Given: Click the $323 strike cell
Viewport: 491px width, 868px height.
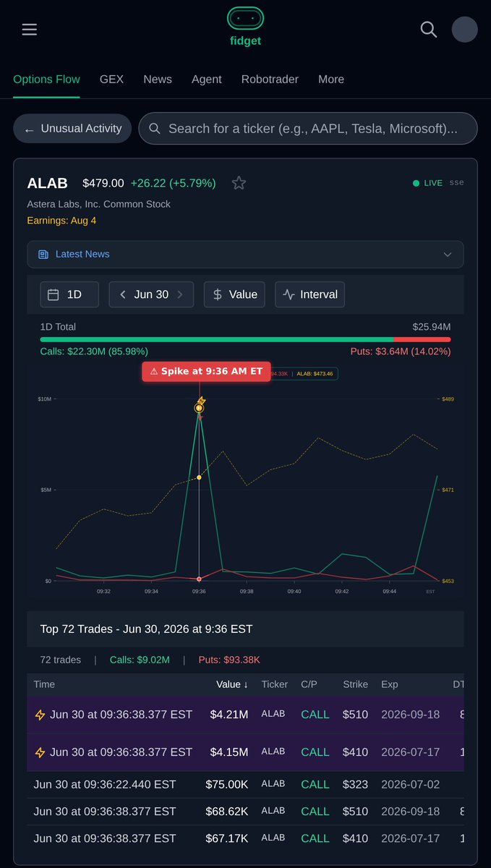Looking at the screenshot, I should (x=356, y=784).
